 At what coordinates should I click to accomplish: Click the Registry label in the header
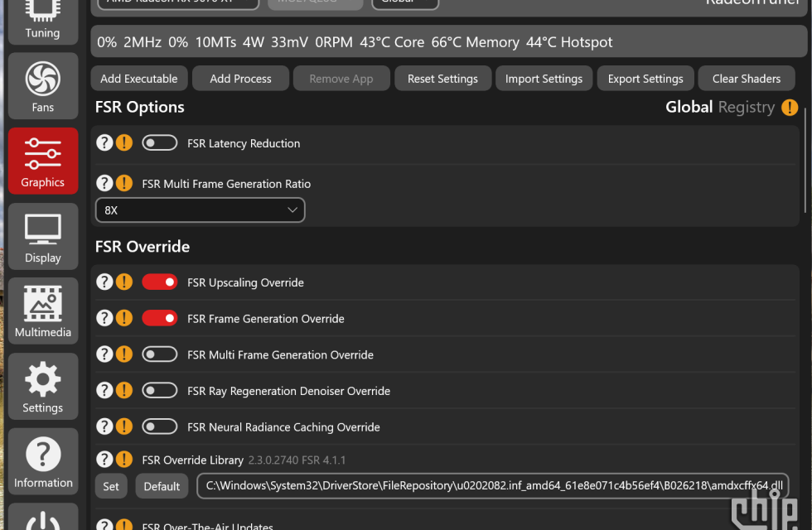coord(747,107)
